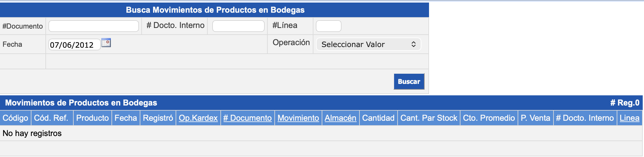Sort by # Documento column header
The image size is (644, 157).
click(x=247, y=118)
